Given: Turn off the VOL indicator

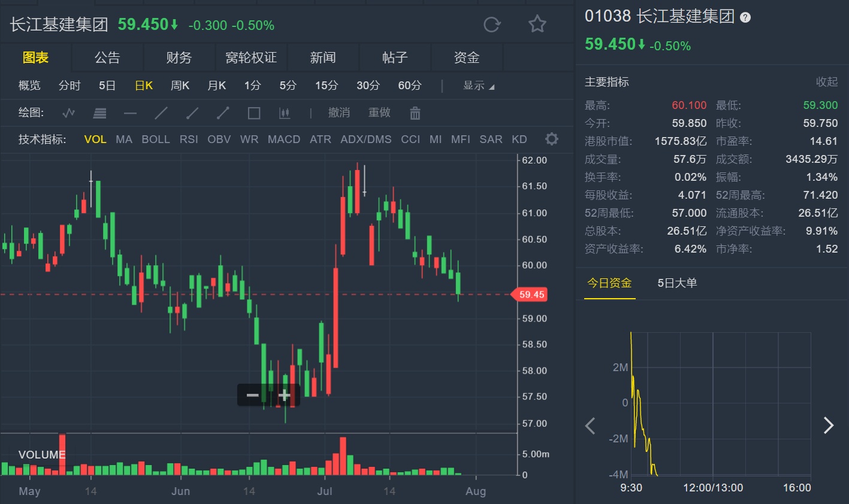Looking at the screenshot, I should pos(95,139).
